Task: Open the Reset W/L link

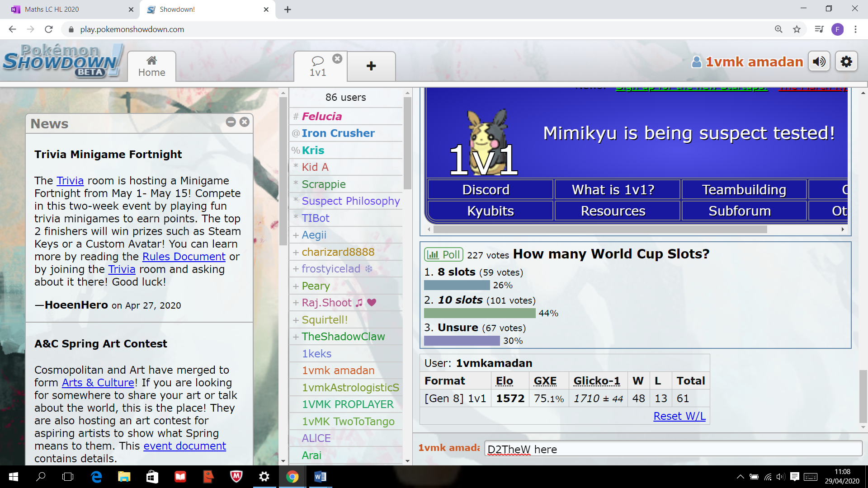Action: coord(679,416)
